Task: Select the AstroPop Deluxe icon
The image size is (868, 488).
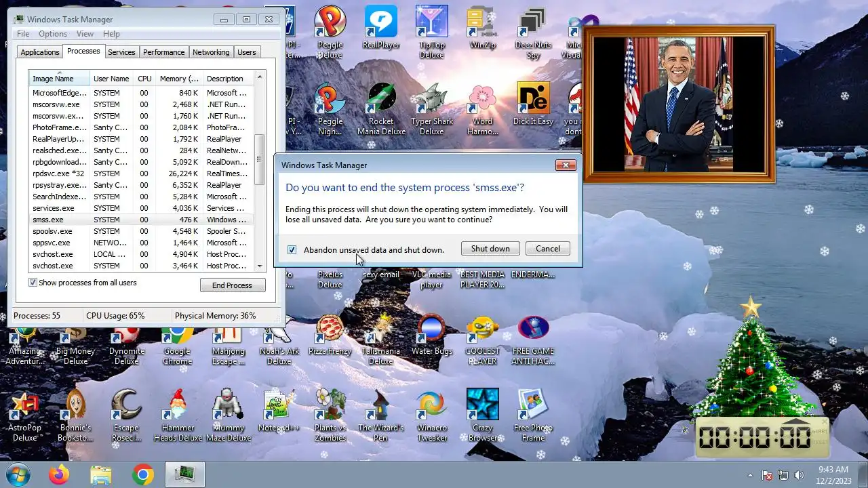Action: click(x=25, y=415)
